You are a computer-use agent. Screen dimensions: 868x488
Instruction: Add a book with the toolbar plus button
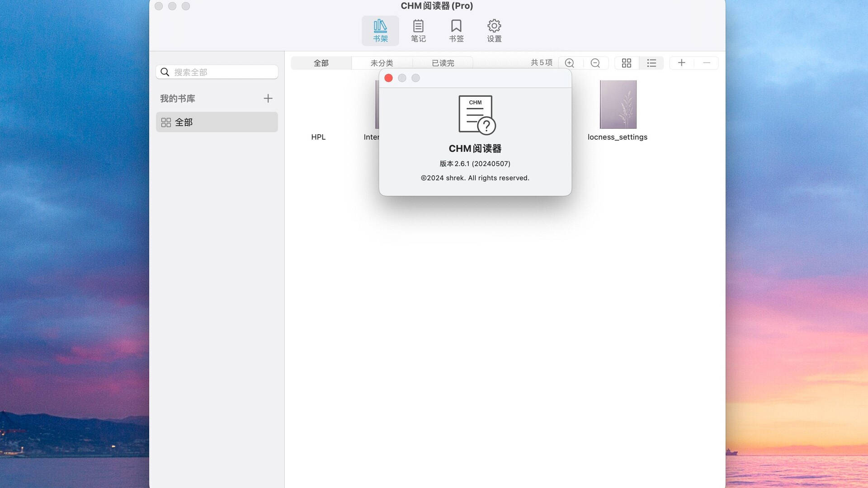(682, 63)
